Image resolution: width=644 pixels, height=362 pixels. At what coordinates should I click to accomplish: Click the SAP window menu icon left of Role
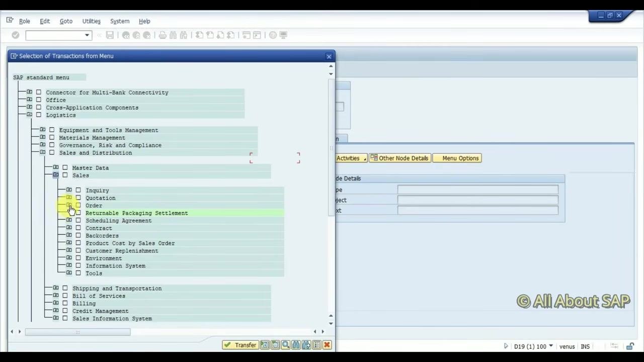pos(10,21)
